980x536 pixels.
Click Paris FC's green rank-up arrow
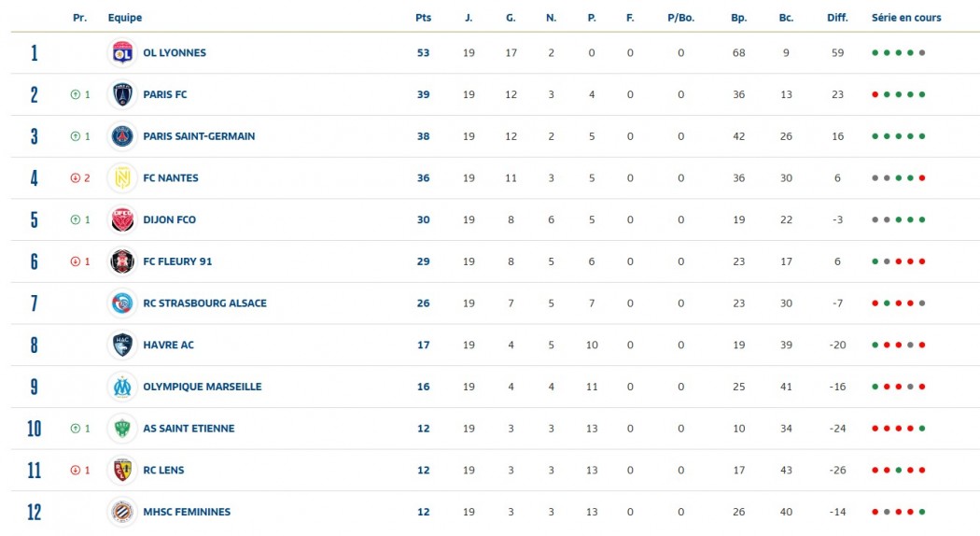coord(75,94)
